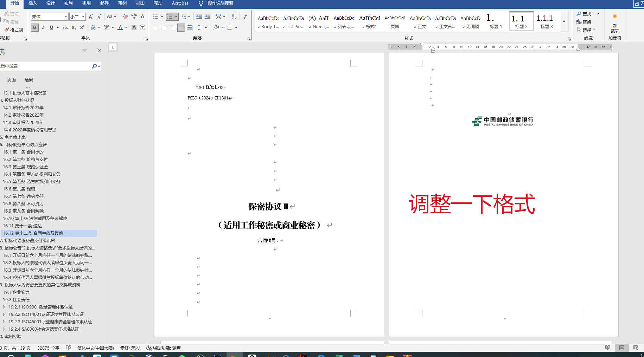Shrink font size with the smaller A icon
The height and width of the screenshot is (357, 644).
coord(99,17)
